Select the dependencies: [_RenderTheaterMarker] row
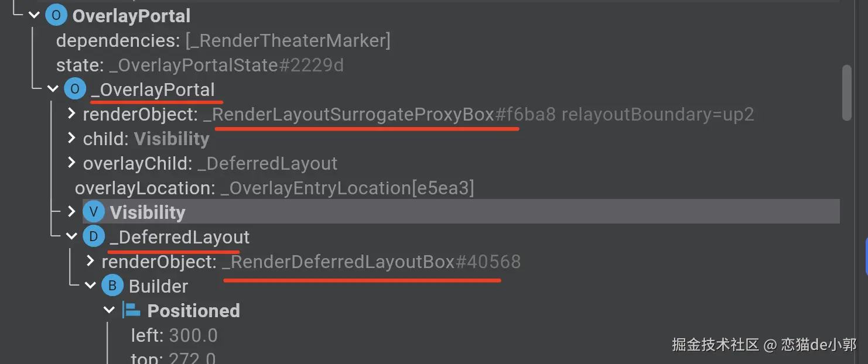The image size is (868, 364). tap(223, 41)
